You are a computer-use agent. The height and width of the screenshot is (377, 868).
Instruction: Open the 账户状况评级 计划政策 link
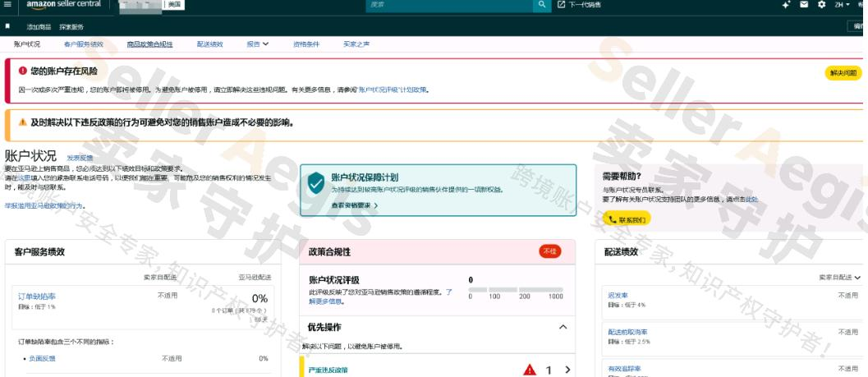point(392,90)
